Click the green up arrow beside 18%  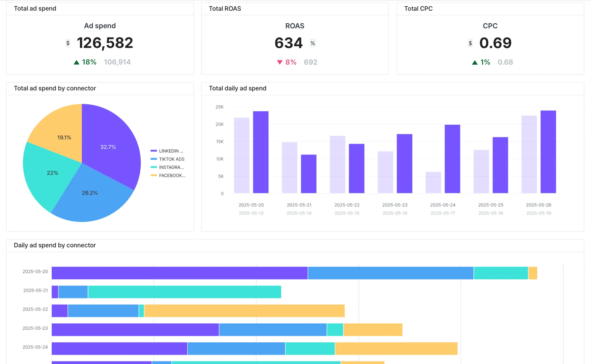pos(76,62)
